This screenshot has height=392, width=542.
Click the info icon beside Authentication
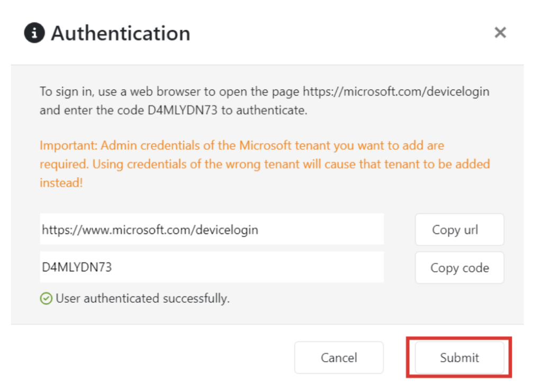(34, 33)
